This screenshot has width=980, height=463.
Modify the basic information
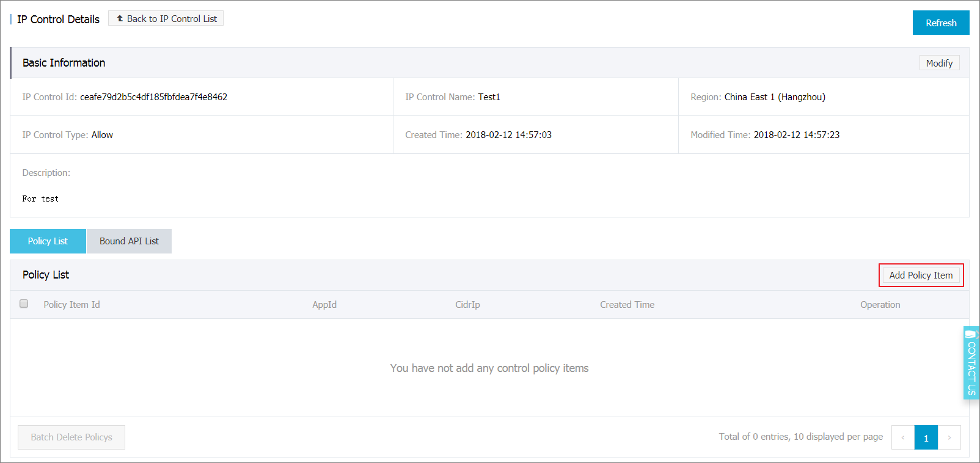tap(939, 63)
